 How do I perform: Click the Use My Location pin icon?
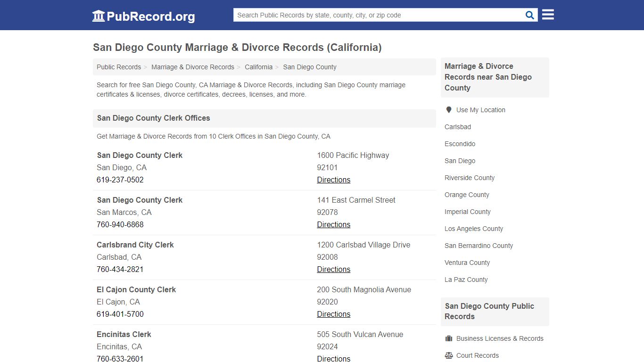[x=449, y=110]
